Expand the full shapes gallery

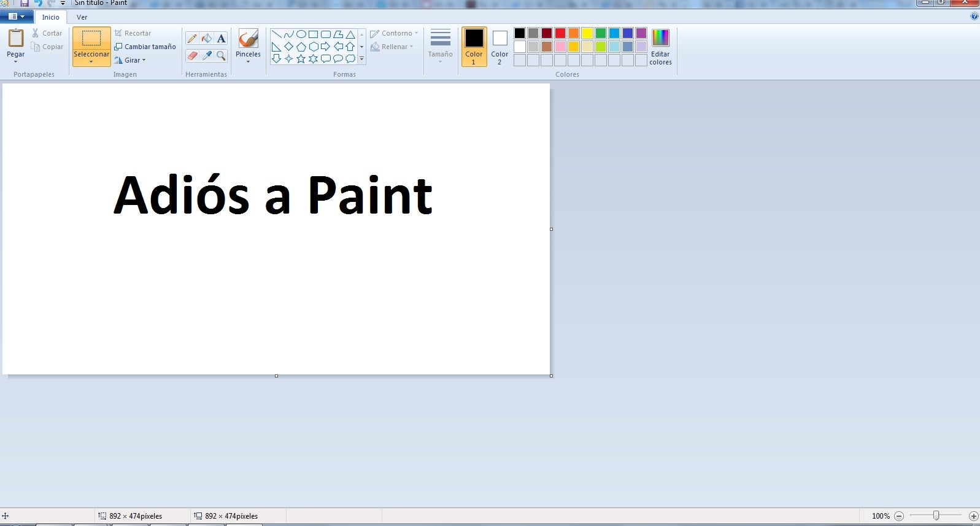click(x=361, y=59)
